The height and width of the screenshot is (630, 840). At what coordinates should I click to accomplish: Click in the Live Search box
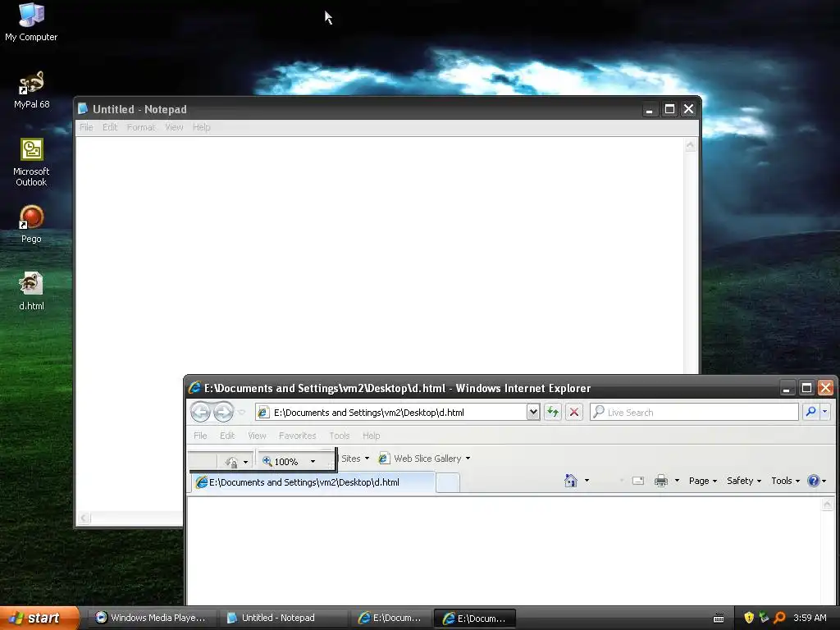[x=695, y=412]
